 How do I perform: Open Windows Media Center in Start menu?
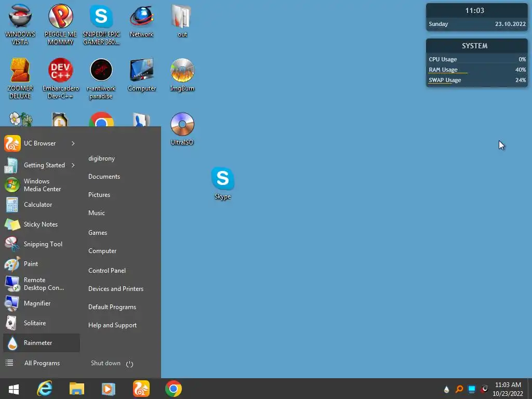point(42,185)
